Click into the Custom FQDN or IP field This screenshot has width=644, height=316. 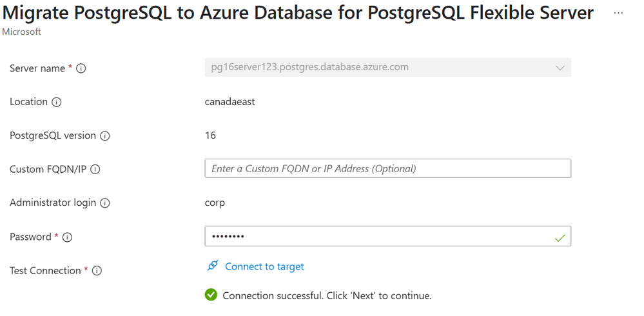click(387, 168)
